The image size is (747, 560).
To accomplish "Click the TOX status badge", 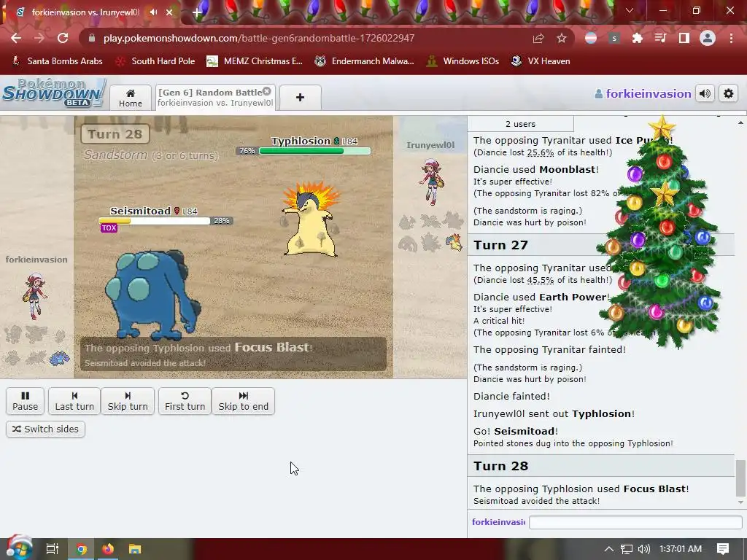I will coord(109,228).
